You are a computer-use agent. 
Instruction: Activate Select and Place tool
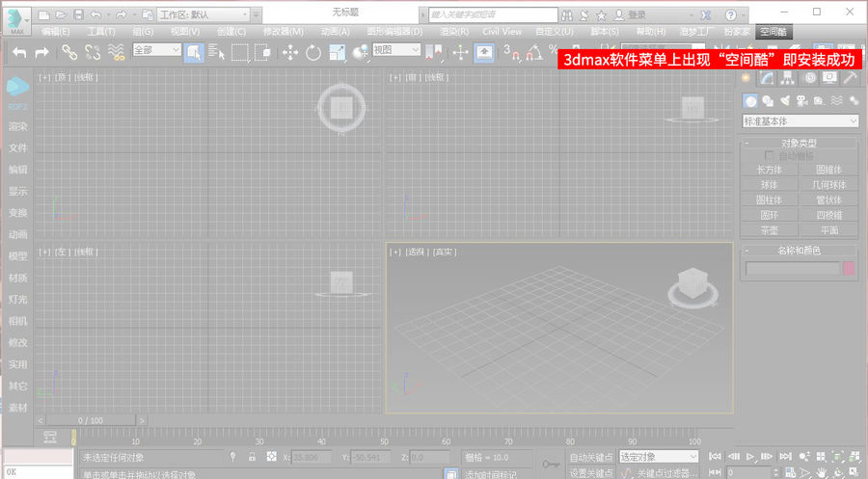(361, 53)
